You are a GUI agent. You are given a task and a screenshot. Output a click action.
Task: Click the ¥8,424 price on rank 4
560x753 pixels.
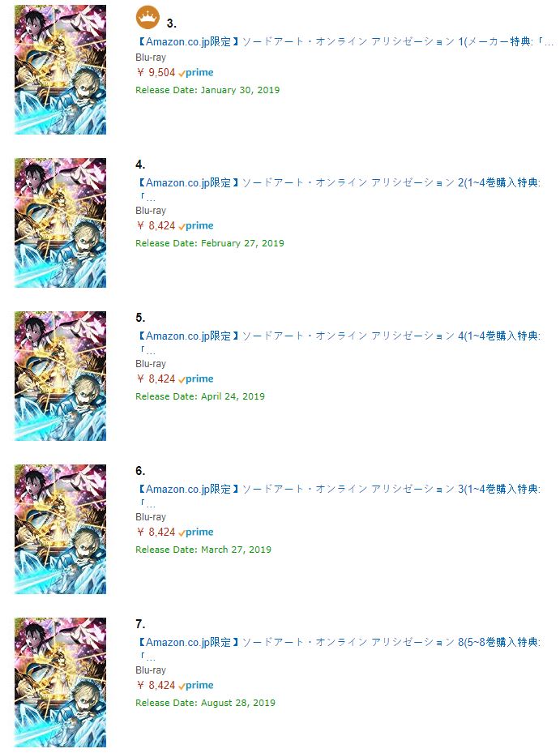[x=156, y=225]
